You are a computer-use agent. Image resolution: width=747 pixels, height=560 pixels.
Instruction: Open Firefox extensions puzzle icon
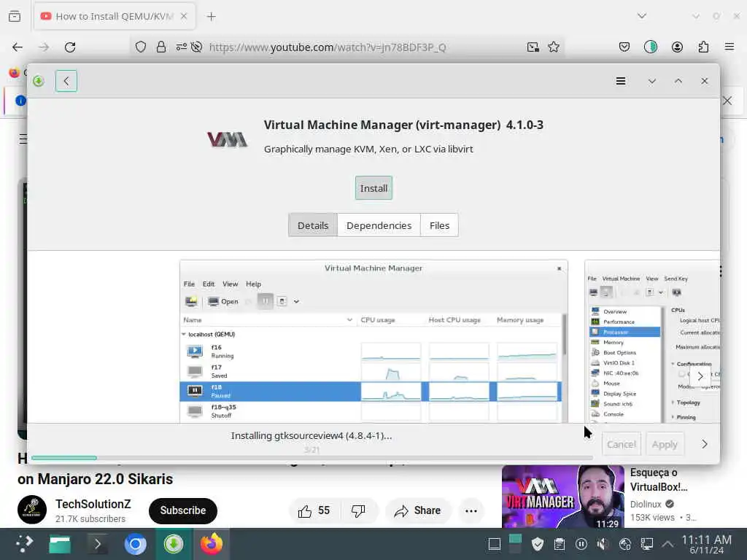[703, 47]
